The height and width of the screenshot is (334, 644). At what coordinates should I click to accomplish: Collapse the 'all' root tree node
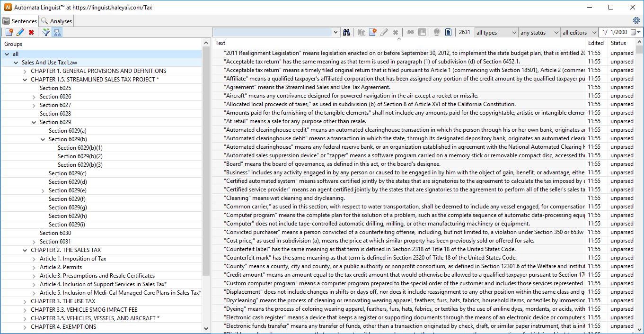[x=7, y=54]
